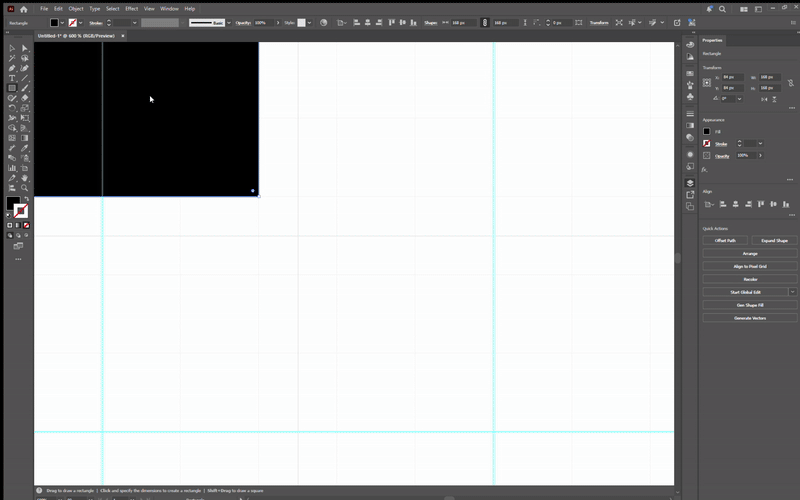Screen dimensions: 800x500
Task: Click the Offset Path button
Action: point(725,240)
